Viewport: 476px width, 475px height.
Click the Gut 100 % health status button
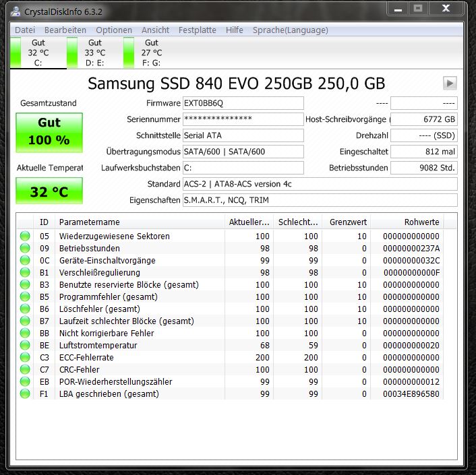[49, 132]
